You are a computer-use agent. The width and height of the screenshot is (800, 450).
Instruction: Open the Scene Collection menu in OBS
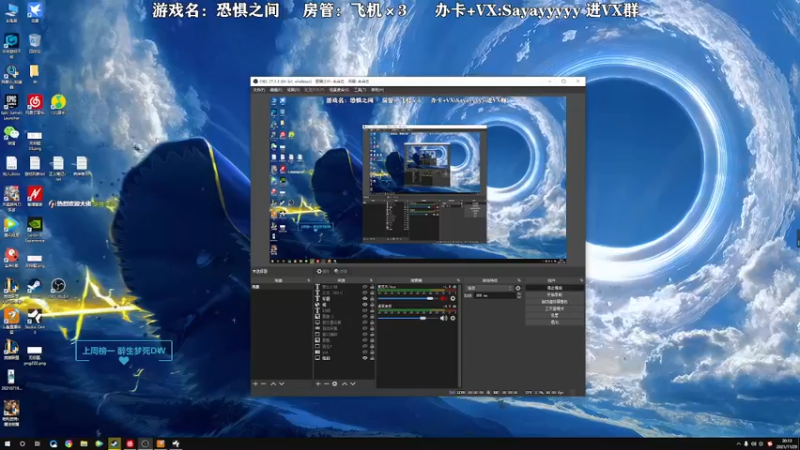[339, 90]
